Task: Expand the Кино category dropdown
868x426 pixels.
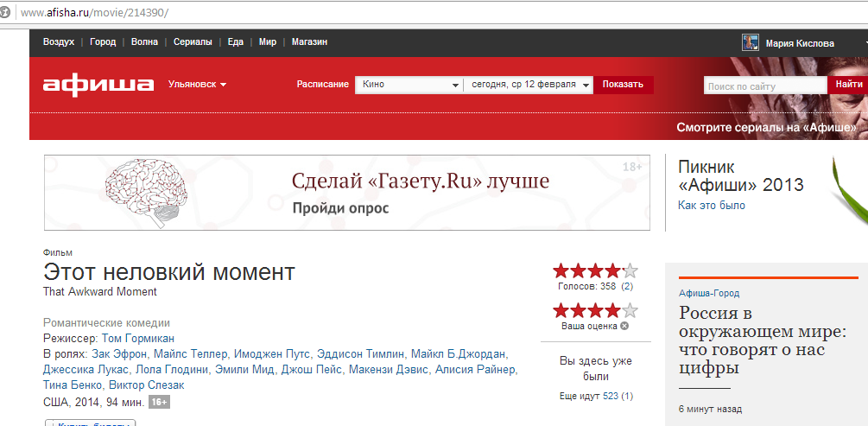Action: (x=409, y=85)
